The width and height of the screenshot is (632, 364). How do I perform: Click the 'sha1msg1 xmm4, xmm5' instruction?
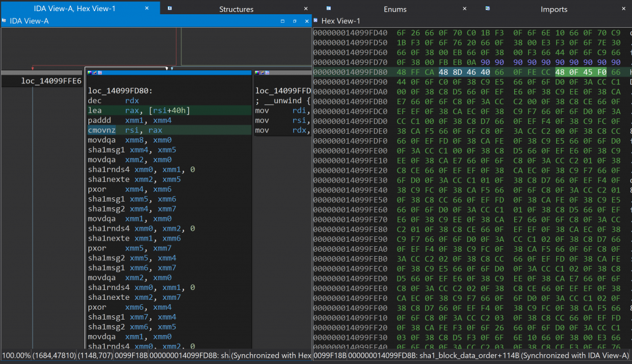point(132,150)
